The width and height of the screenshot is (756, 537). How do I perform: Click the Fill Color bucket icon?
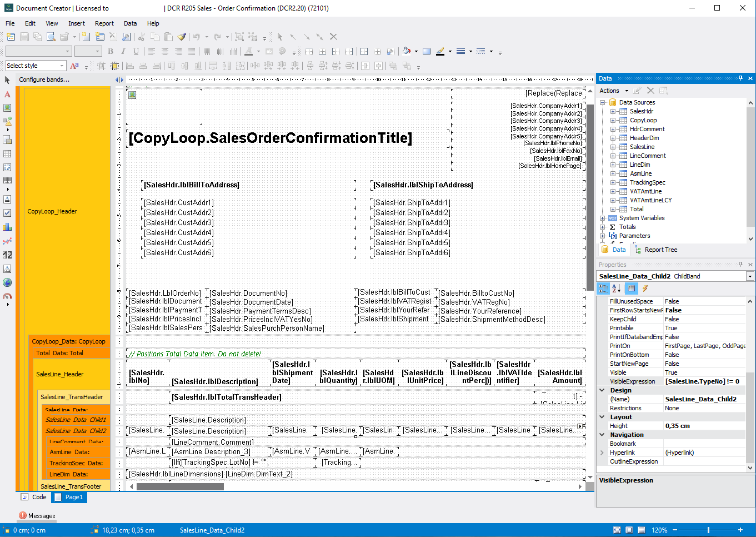click(x=407, y=51)
